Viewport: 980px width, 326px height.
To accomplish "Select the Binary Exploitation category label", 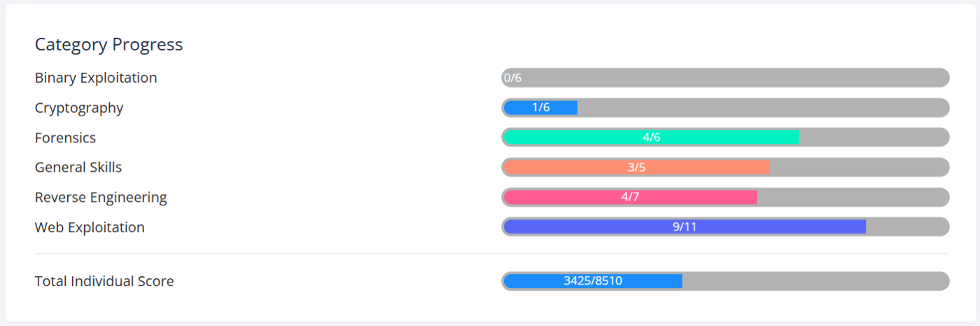I will coord(96,78).
